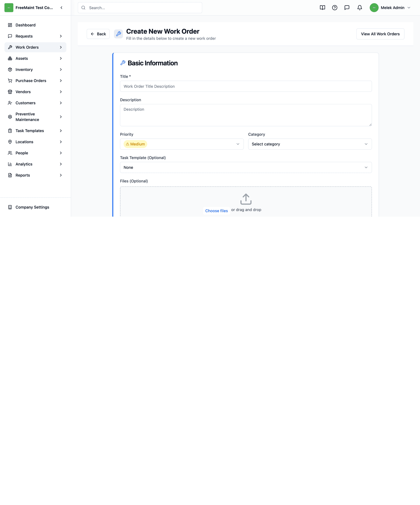Open the Task Template dropdown showing None

click(x=246, y=167)
